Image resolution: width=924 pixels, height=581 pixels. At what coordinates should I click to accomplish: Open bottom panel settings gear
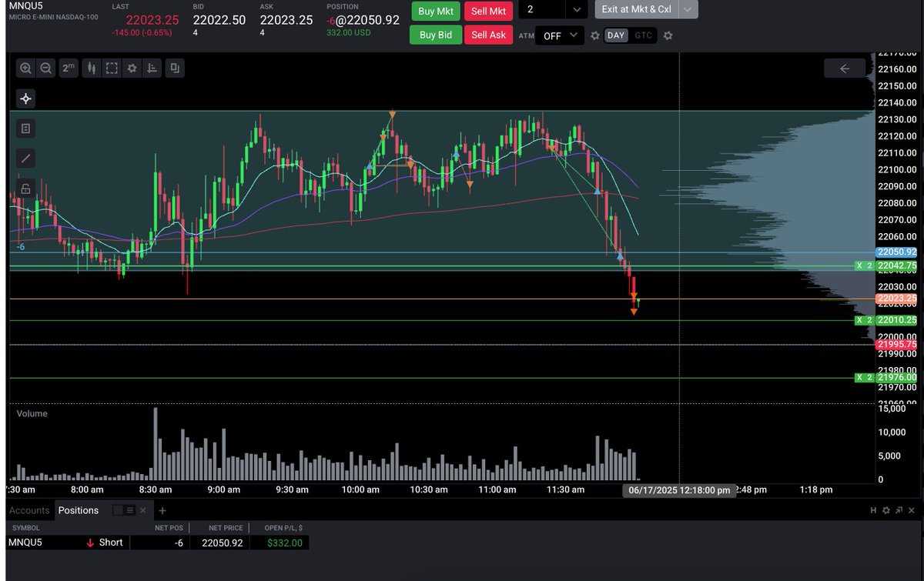(885, 510)
